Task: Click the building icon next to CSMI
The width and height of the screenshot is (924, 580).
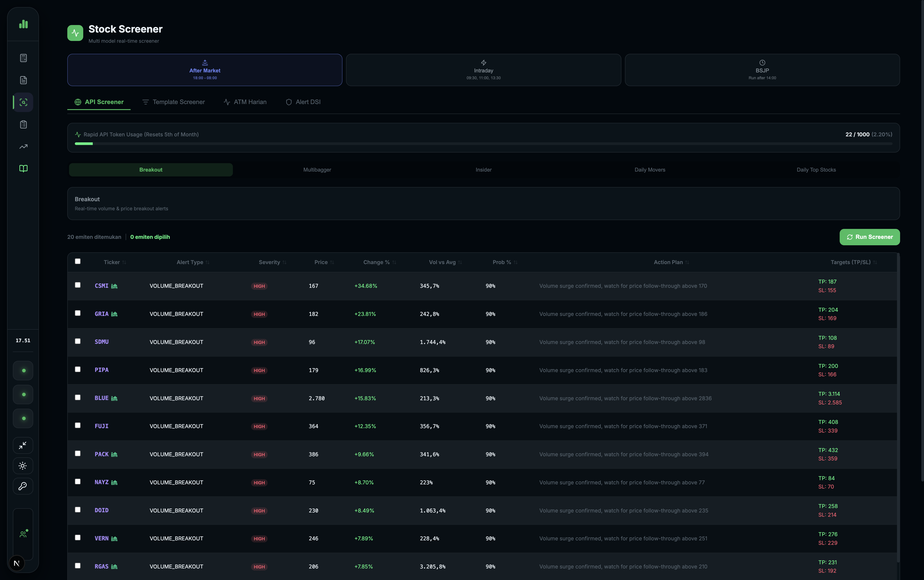Action: tap(114, 286)
